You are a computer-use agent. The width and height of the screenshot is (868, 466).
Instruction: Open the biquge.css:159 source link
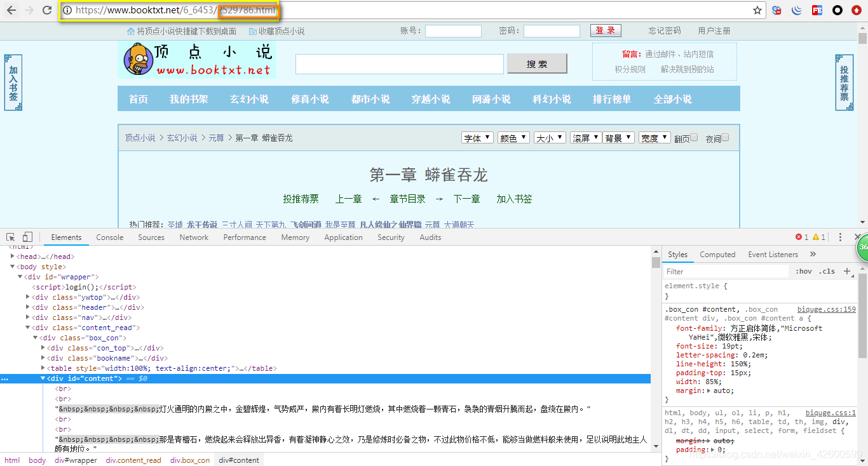(x=827, y=309)
